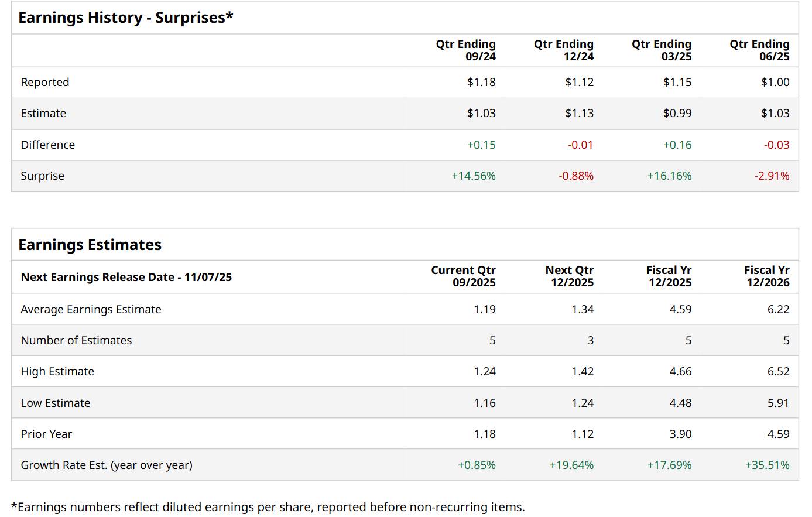Select the Current Qtr 09/2025 header
This screenshot has width=812, height=517.
point(464,276)
